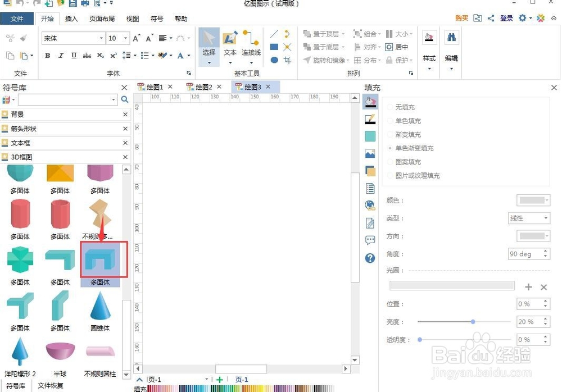Image resolution: width=562 pixels, height=392 pixels.
Task: Apply bold formatting
Action: click(x=47, y=56)
